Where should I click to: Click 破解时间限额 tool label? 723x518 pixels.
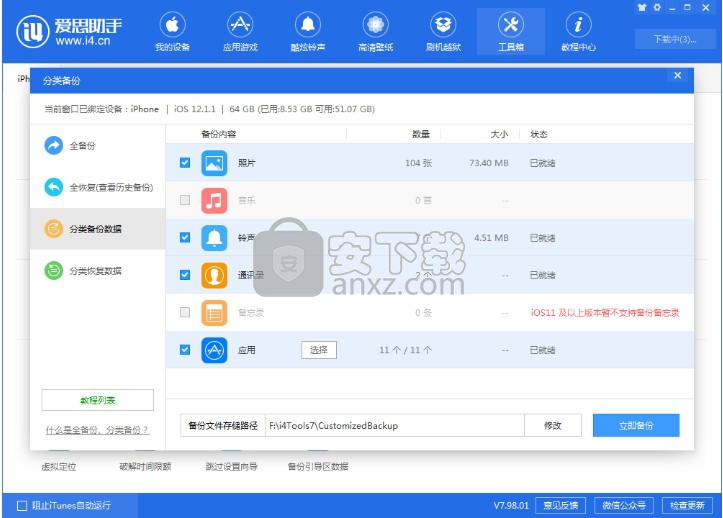click(145, 467)
